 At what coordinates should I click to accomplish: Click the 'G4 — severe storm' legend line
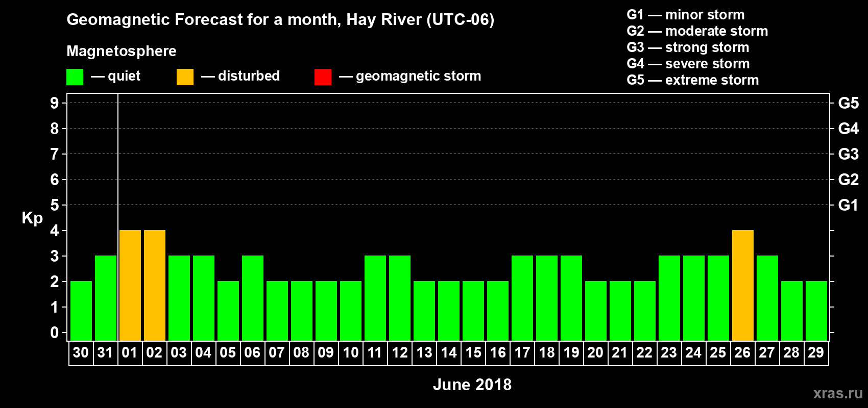point(688,64)
